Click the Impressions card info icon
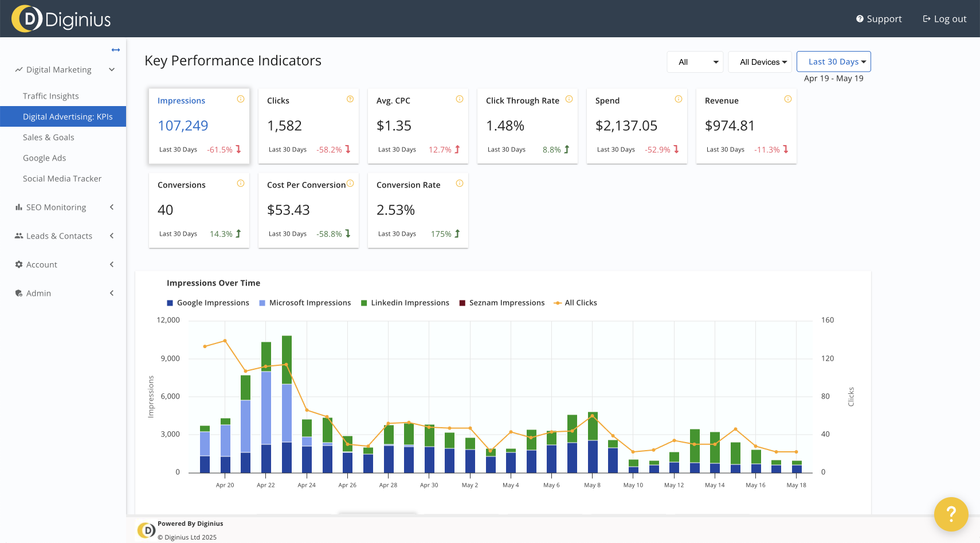980x543 pixels. point(241,99)
